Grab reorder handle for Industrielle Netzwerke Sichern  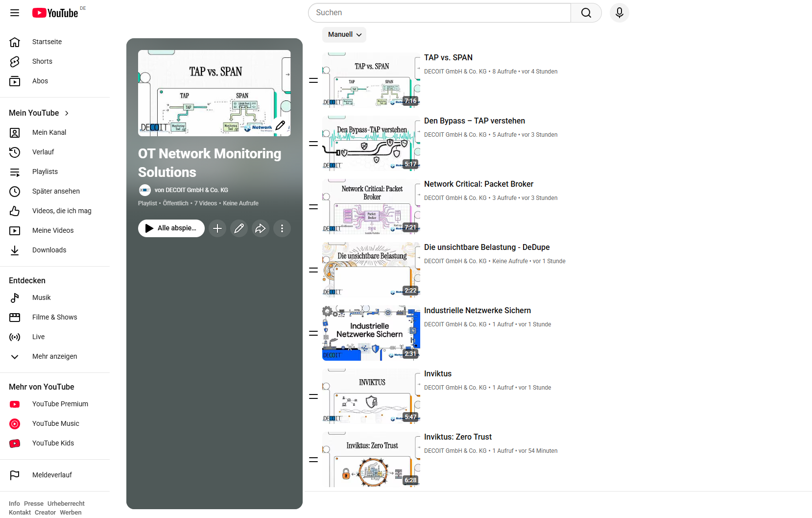pyautogui.click(x=313, y=333)
